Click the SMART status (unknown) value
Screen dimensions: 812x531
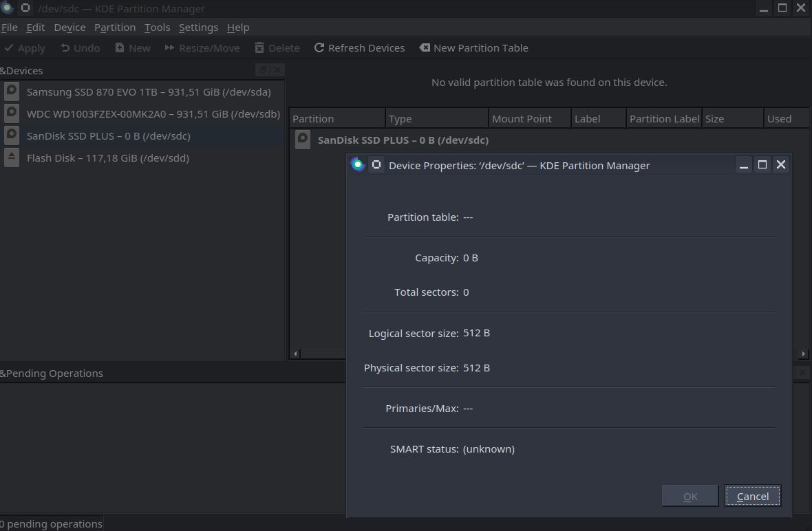489,449
